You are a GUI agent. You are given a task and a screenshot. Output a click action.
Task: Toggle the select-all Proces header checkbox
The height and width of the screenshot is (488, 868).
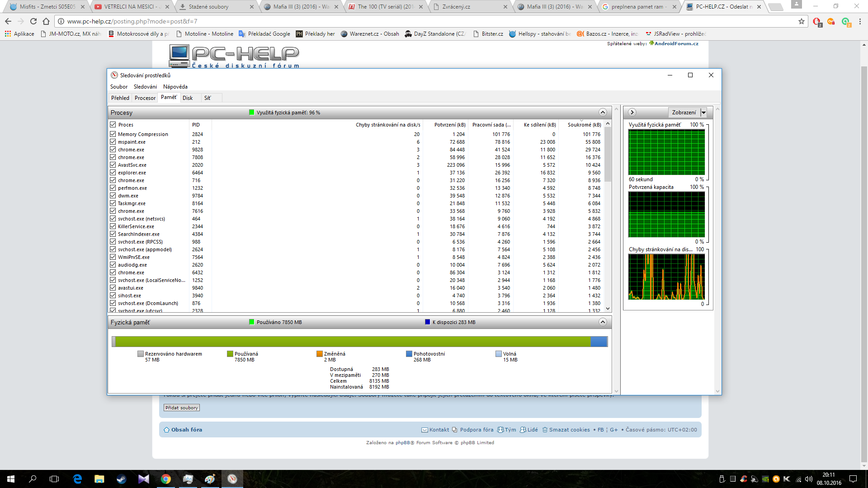[113, 124]
